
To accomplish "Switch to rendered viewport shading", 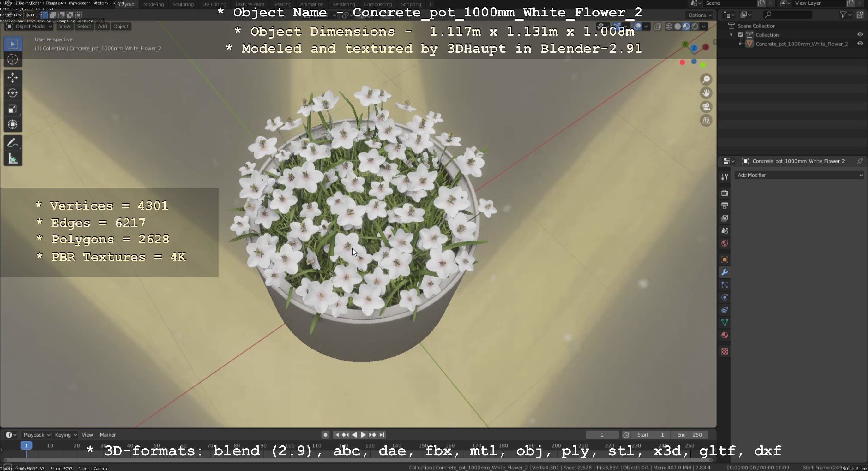I will [695, 26].
